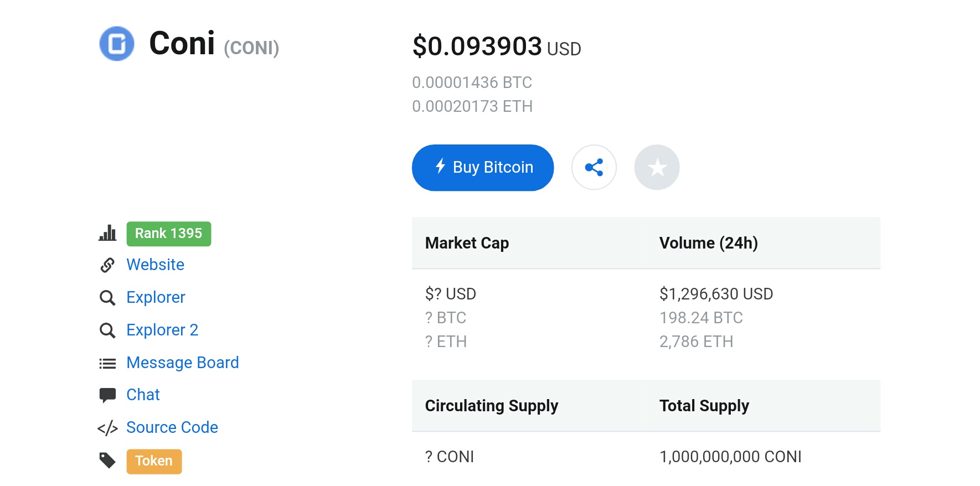Click the magnifier icon beside Explorer
The height and width of the screenshot is (486, 980).
[x=107, y=298]
